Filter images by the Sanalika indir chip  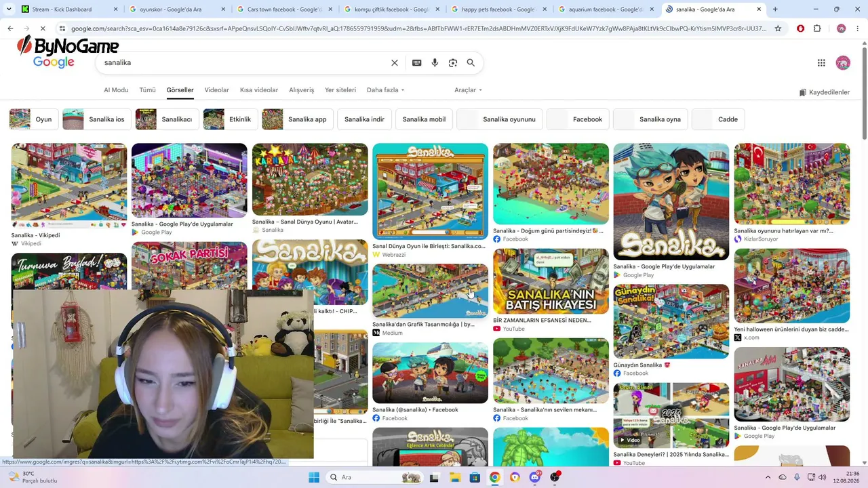click(x=364, y=119)
